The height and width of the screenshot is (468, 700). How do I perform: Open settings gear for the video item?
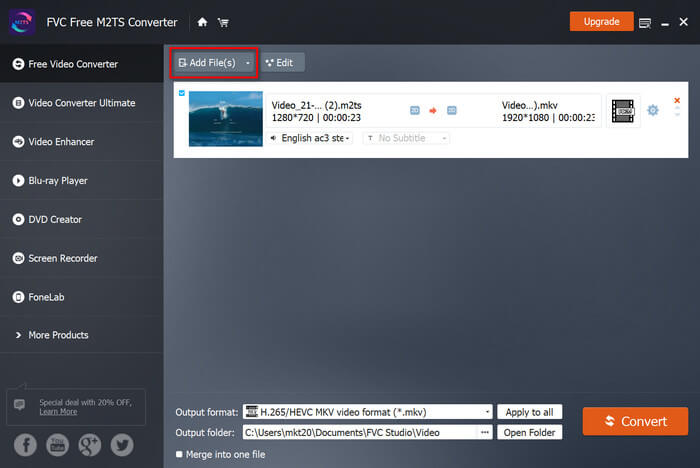coord(653,110)
